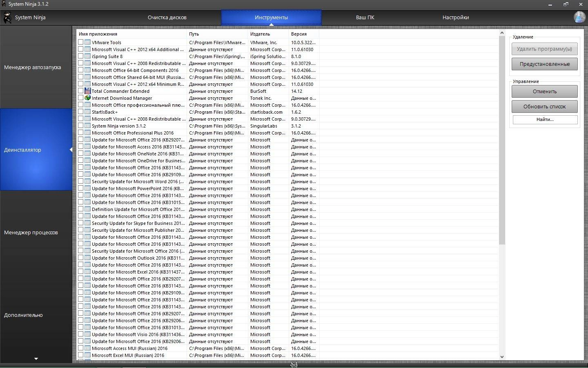Screen dimensions: 588x368
Task: Select Update for Microsoft Excel 2016 row
Action: 287,272
